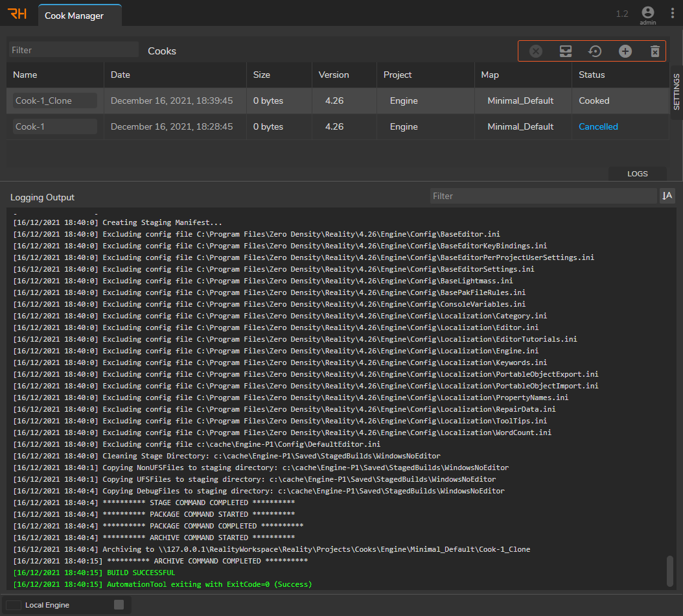The image size is (683, 616).
Task: Click the green BUILD SUCCESSFUL log line
Action: [x=94, y=573]
